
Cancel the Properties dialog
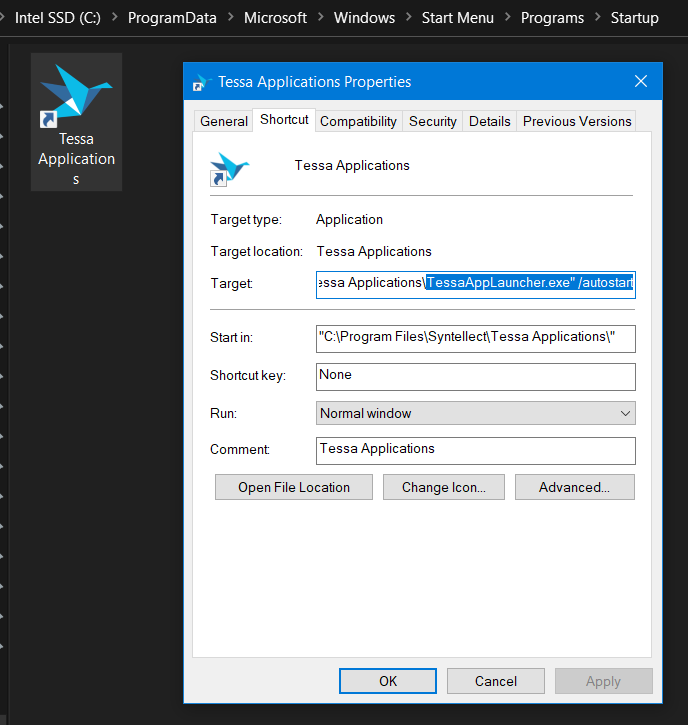[x=496, y=681]
